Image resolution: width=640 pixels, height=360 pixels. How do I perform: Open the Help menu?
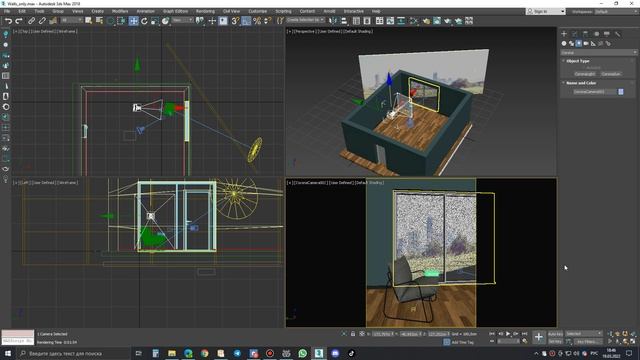[376, 11]
